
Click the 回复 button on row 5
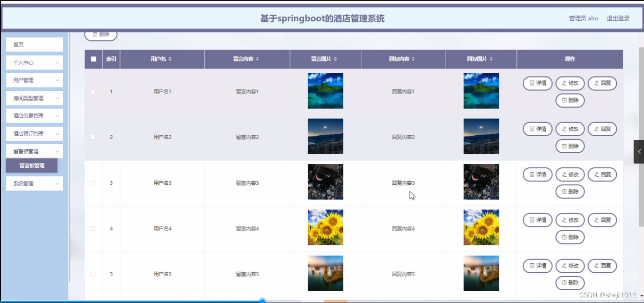(602, 266)
